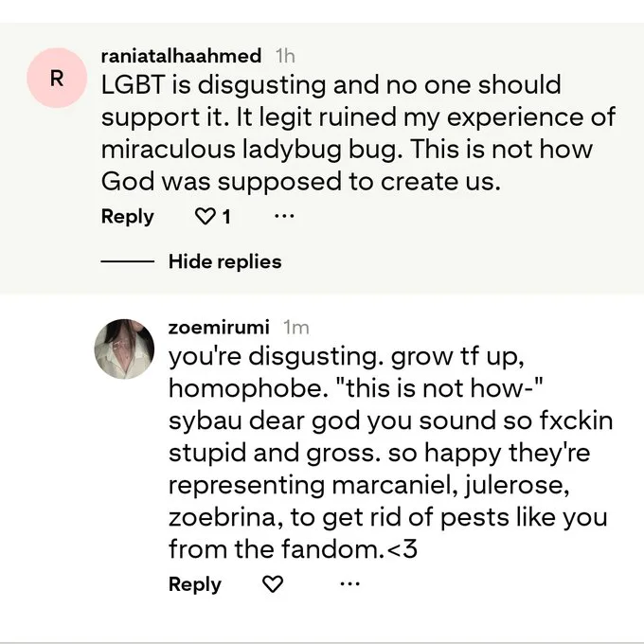Visit raniatalhaahmed username link
The height and width of the screenshot is (644, 644).
coord(181,56)
